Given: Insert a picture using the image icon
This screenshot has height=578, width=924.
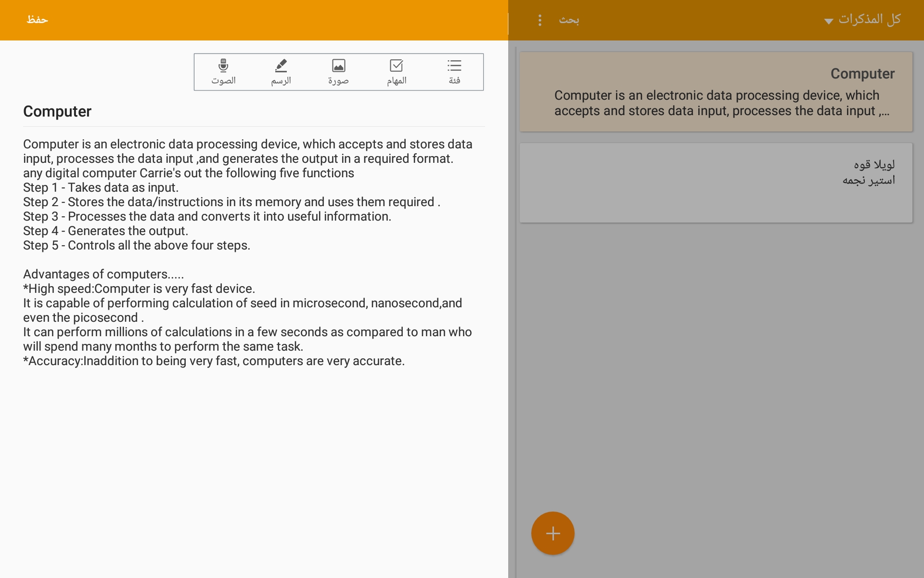Looking at the screenshot, I should (x=339, y=66).
